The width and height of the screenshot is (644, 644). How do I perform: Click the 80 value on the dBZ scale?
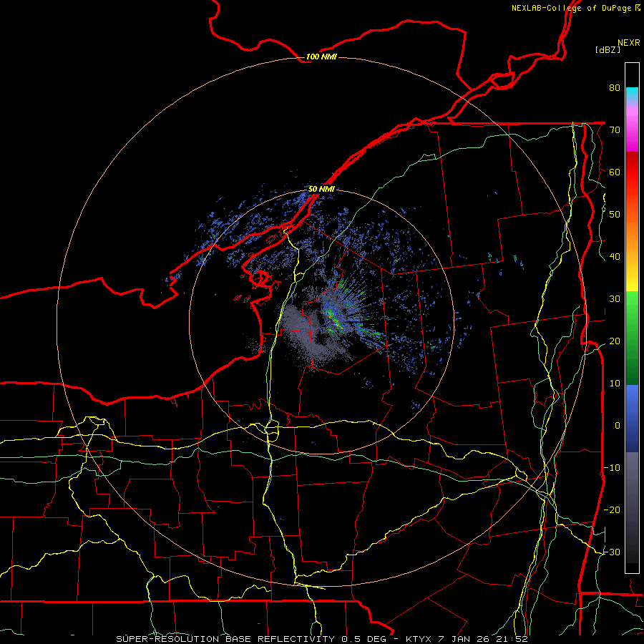[x=615, y=87]
